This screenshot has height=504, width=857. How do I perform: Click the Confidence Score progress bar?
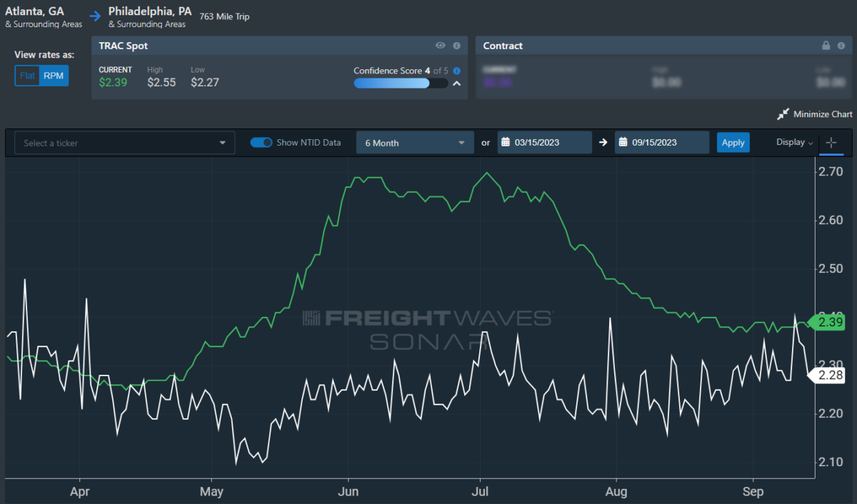(x=401, y=84)
